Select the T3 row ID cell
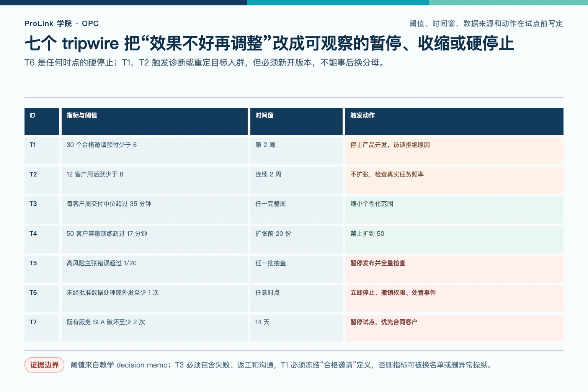Screen dimensions: 588x392 pos(42,210)
